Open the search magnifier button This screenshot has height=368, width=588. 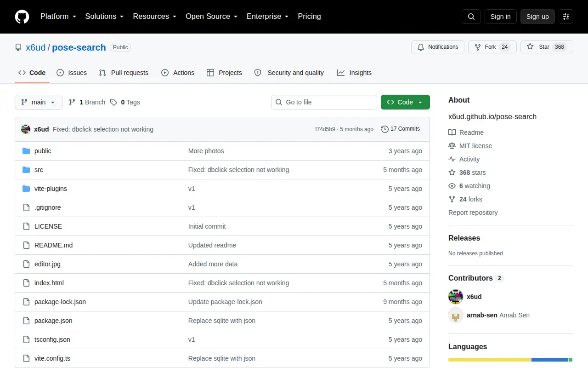pos(471,17)
